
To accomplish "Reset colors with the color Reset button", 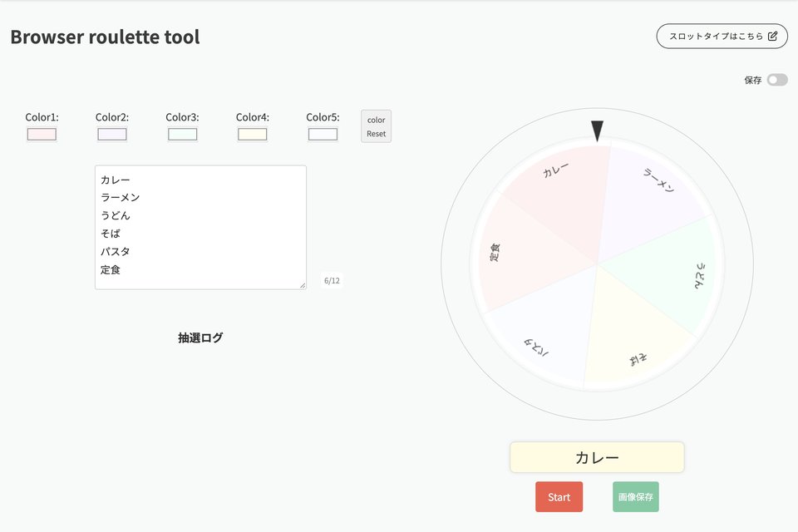I will point(376,126).
